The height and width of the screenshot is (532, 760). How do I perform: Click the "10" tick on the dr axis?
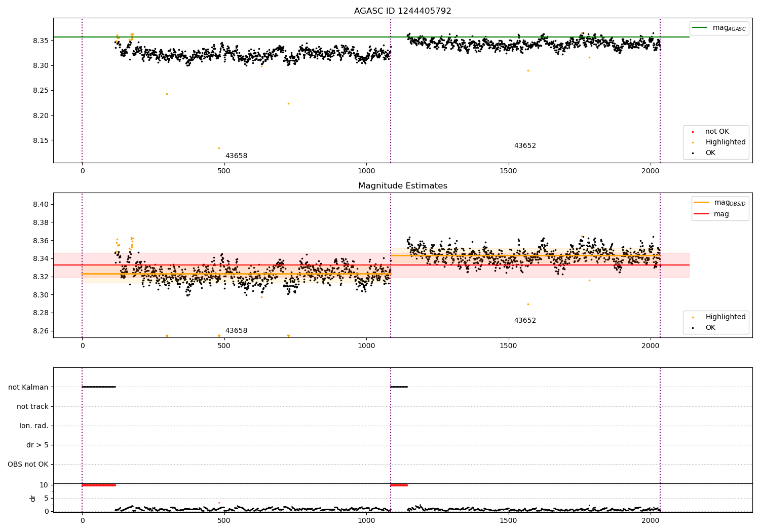coord(44,485)
